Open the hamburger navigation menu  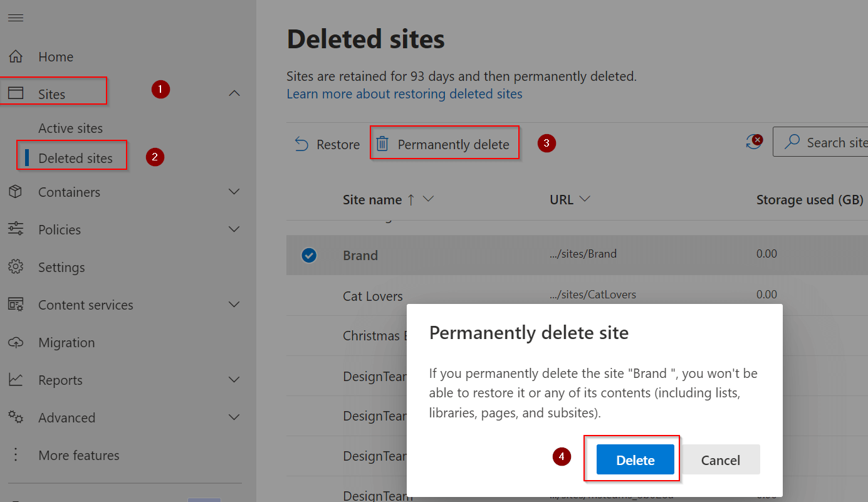tap(16, 18)
